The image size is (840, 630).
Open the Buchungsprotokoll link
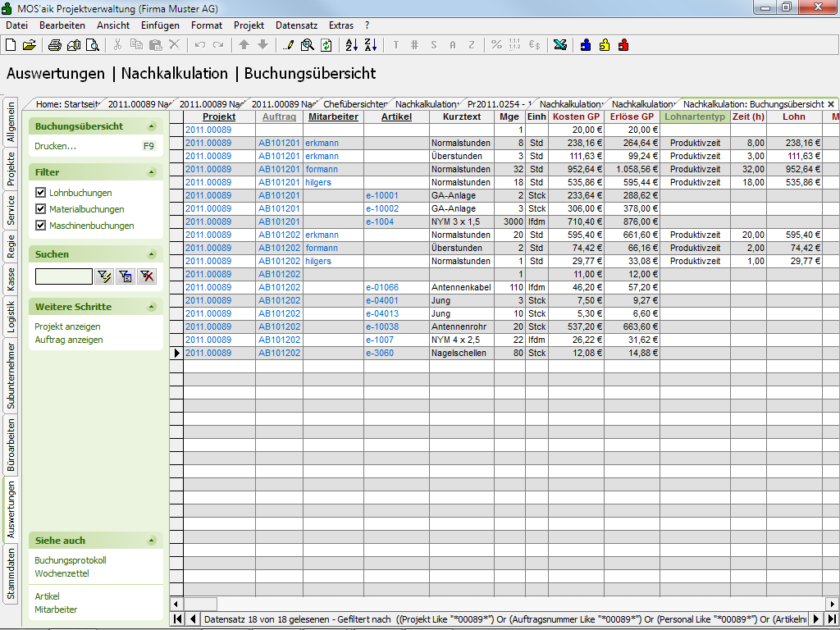coord(71,560)
